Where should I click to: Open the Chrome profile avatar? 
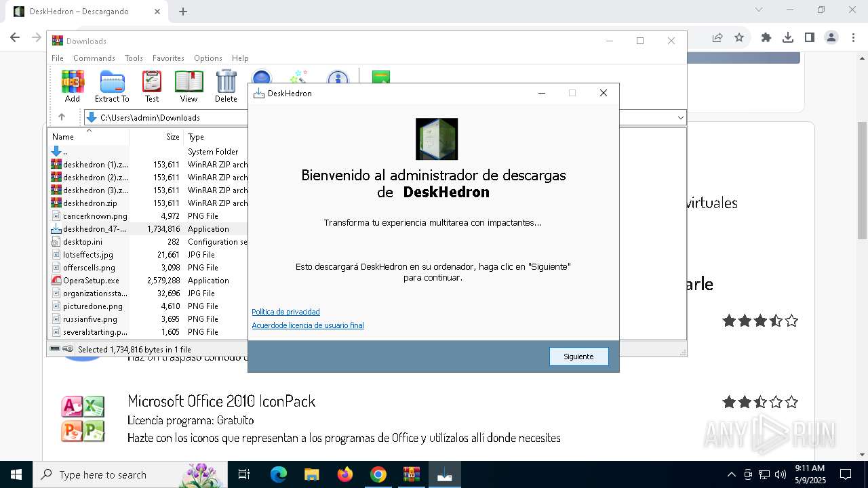pyautogui.click(x=831, y=38)
